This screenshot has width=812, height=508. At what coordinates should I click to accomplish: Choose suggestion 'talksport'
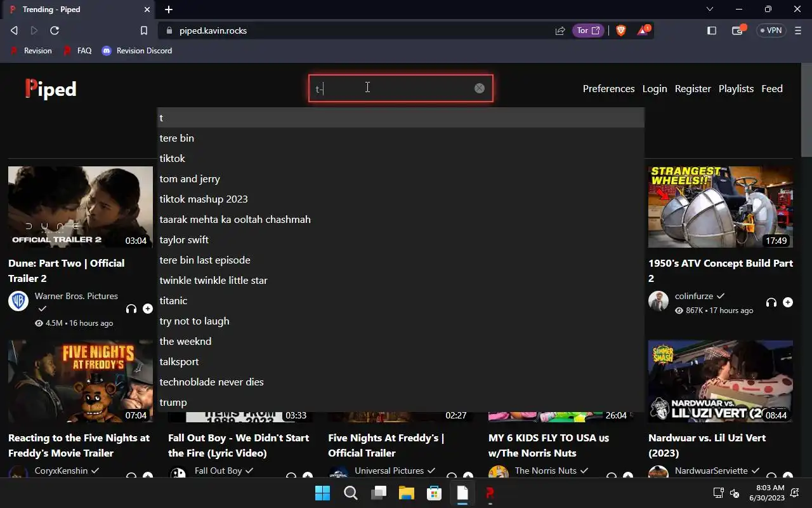click(x=401, y=361)
